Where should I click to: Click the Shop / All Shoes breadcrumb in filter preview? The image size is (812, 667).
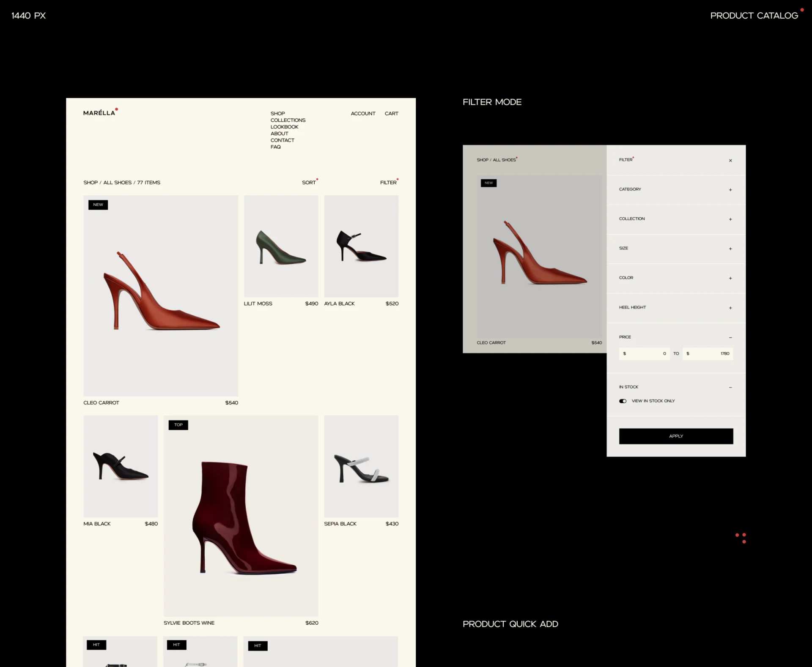pos(497,160)
